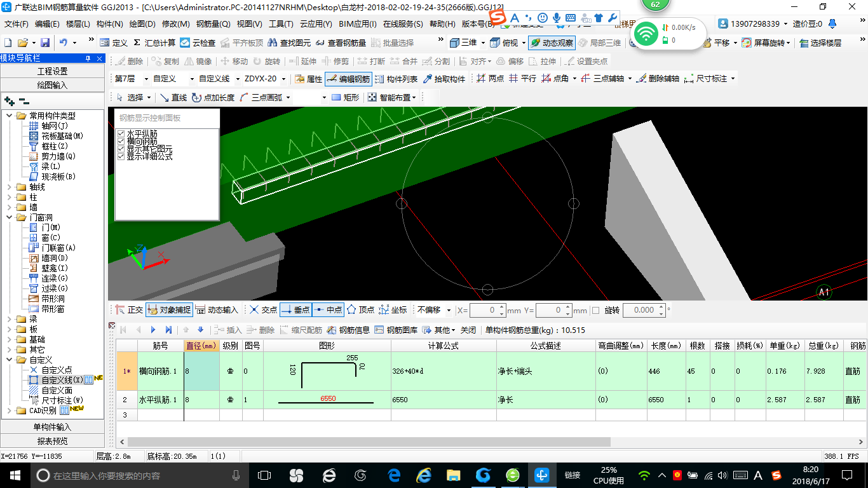
Task: Click the 定义 toolbar icon
Action: click(x=114, y=43)
